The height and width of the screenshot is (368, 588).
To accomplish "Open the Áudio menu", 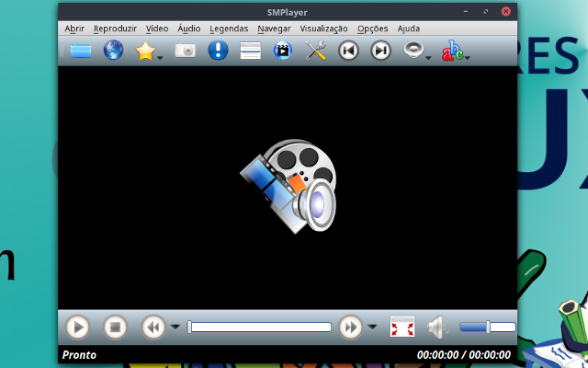I will (189, 29).
